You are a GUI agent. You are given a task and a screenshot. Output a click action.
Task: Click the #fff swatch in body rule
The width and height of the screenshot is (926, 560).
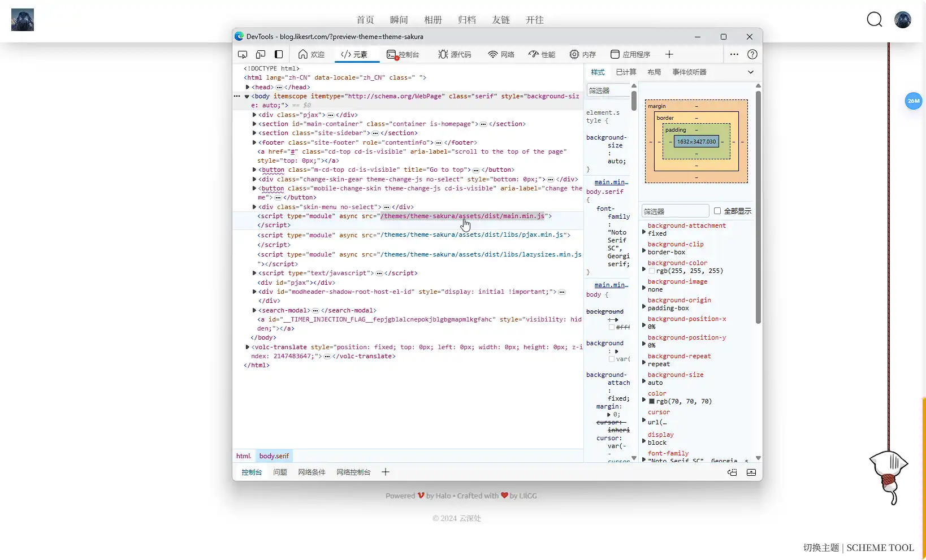click(x=612, y=327)
